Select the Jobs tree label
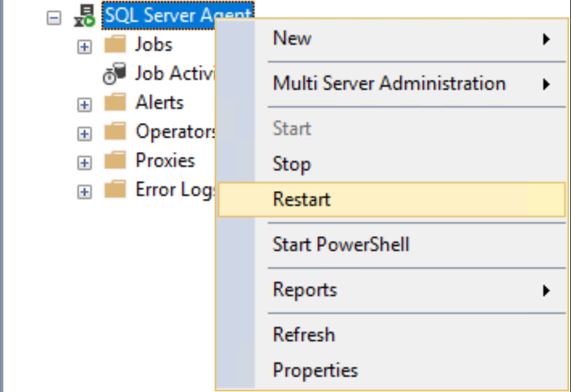Screen dimensions: 571x392 (153, 45)
